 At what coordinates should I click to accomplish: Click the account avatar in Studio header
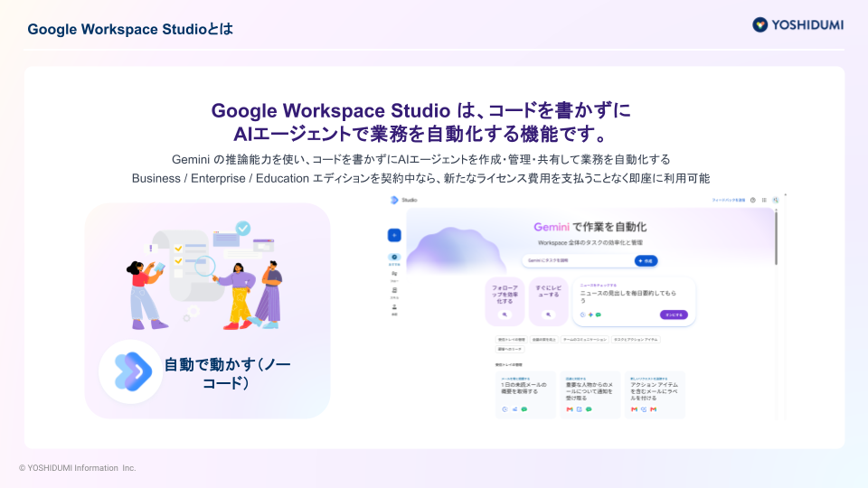776,201
